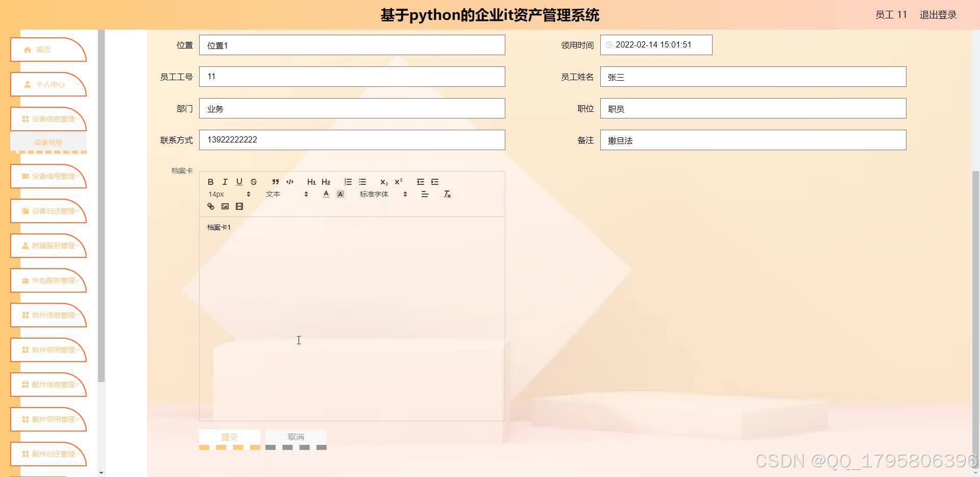
Task: Expand 配件归还管理 menu
Action: (x=48, y=454)
